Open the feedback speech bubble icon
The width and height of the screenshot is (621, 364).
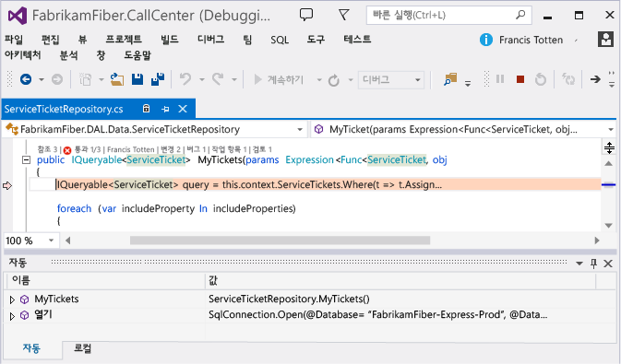[x=305, y=15]
